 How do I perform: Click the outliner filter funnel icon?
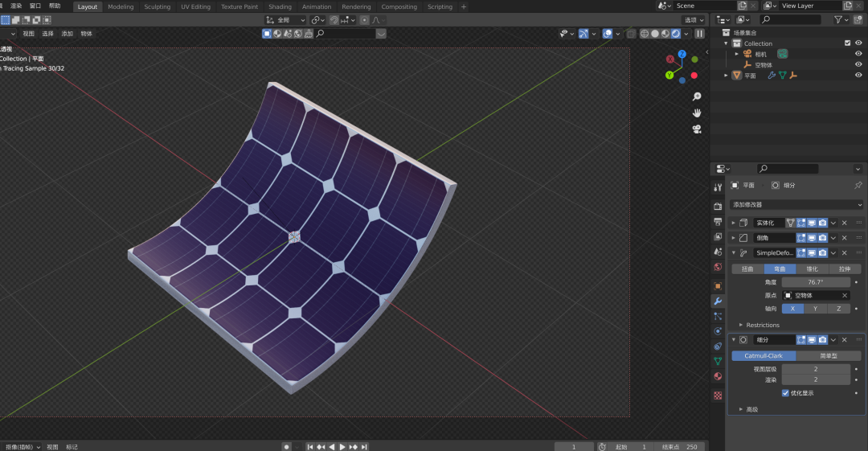(x=838, y=19)
